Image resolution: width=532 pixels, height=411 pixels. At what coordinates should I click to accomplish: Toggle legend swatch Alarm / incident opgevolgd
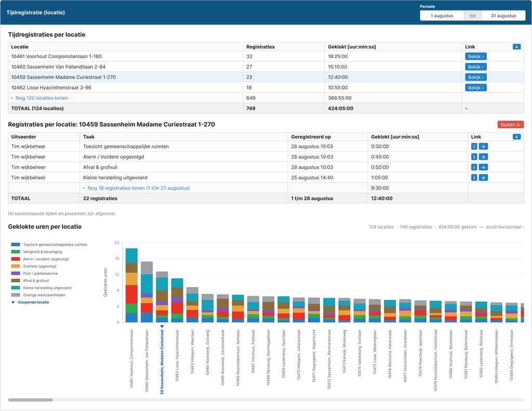pos(16,259)
